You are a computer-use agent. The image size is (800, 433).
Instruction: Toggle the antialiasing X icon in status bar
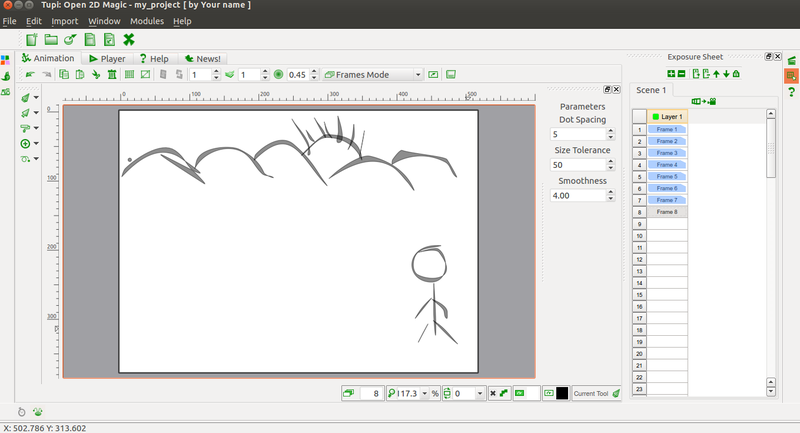click(x=493, y=393)
